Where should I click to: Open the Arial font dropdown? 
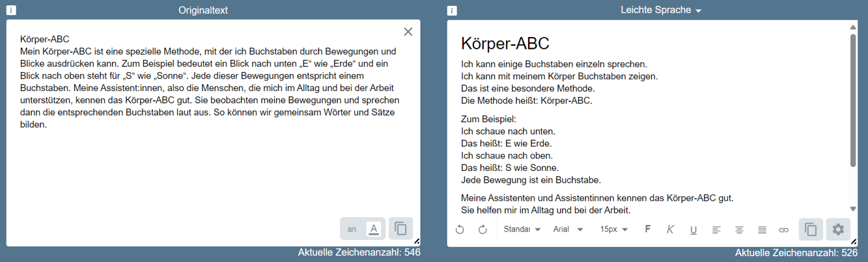(x=568, y=229)
